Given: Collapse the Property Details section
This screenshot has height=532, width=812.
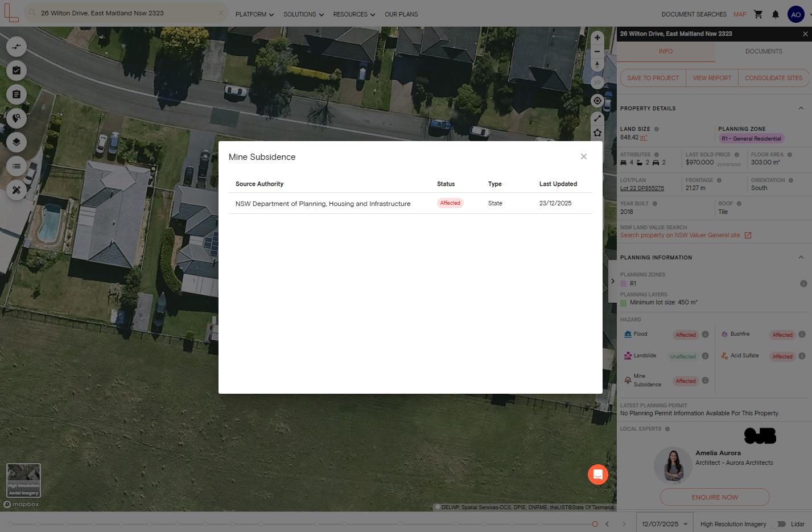Looking at the screenshot, I should (x=801, y=108).
